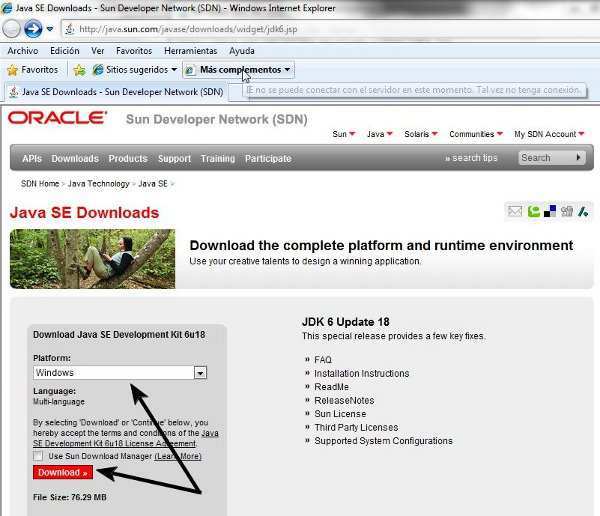Screen dimensions: 600x516
Task: Open the ReadMe link
Action: [x=331, y=387]
